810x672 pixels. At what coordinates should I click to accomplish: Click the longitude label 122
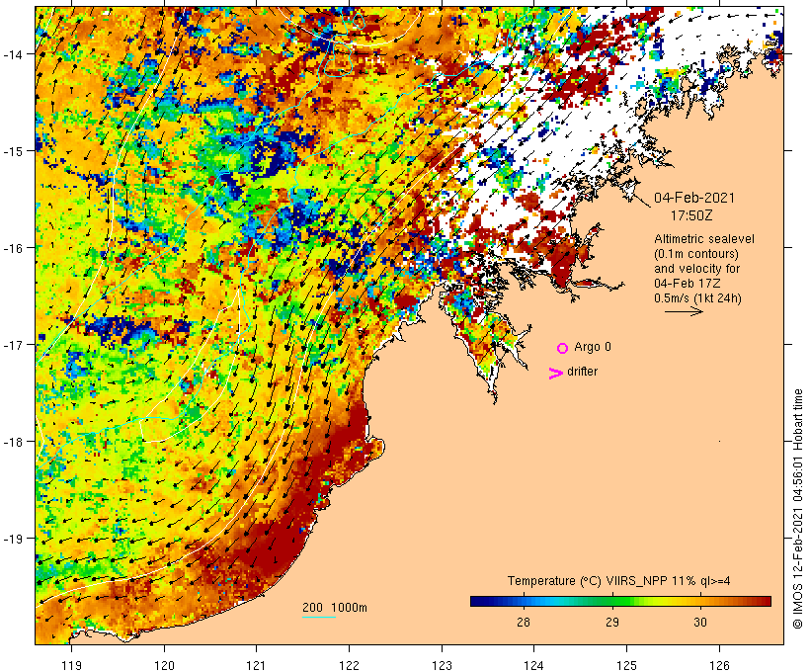point(349,665)
